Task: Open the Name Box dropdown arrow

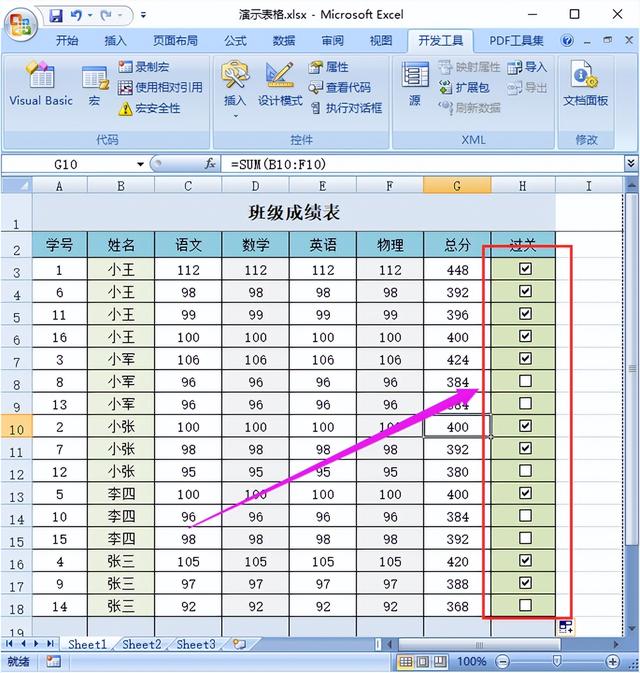Action: pyautogui.click(x=140, y=164)
